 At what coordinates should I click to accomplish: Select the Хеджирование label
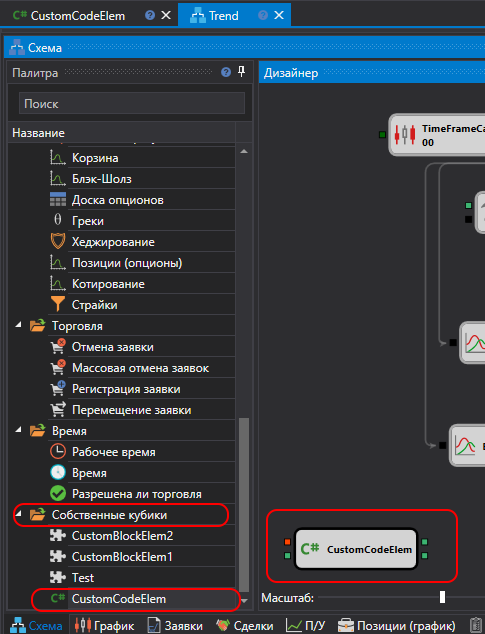click(113, 242)
